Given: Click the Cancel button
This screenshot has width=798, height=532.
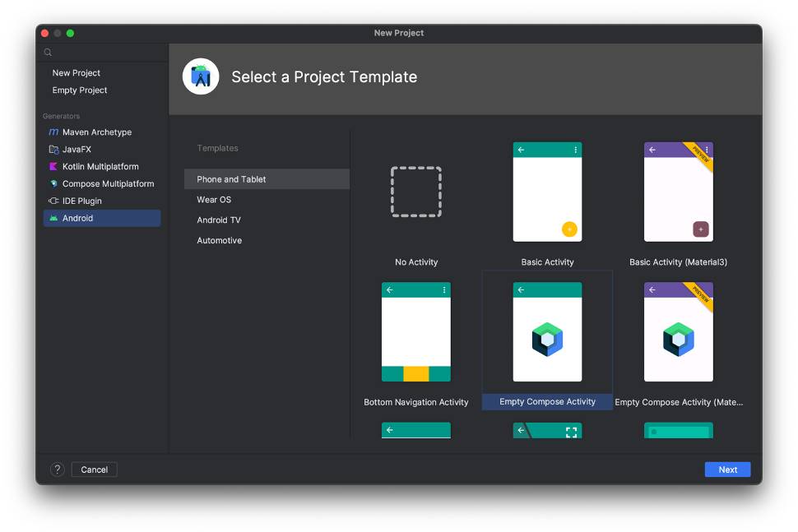Looking at the screenshot, I should 95,470.
